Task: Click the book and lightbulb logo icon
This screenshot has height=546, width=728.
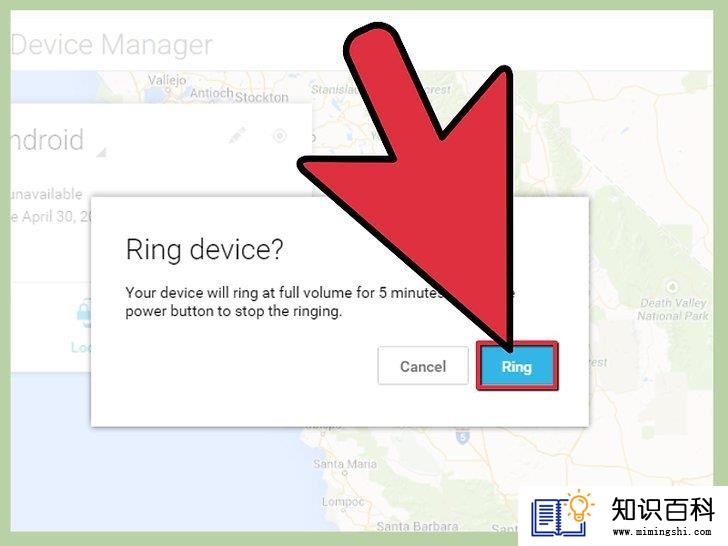Action: point(563,513)
